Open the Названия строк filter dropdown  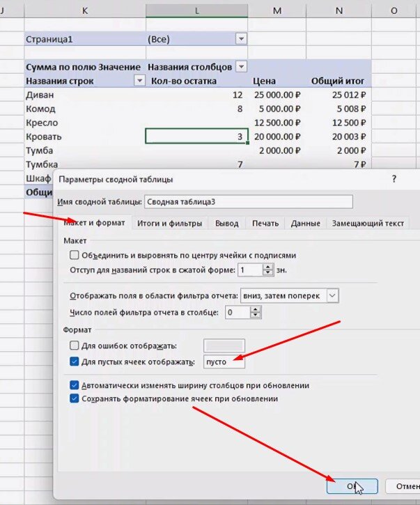[139, 81]
